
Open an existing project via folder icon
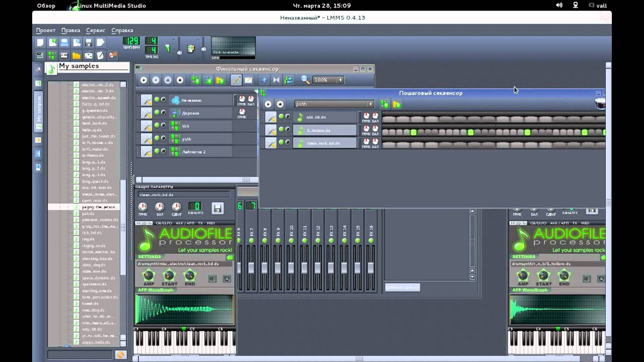click(x=64, y=43)
